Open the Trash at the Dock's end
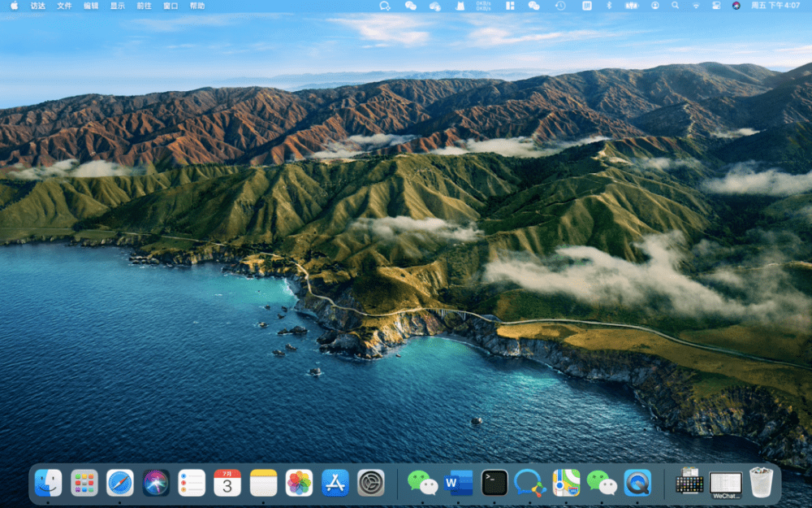 [x=762, y=484]
